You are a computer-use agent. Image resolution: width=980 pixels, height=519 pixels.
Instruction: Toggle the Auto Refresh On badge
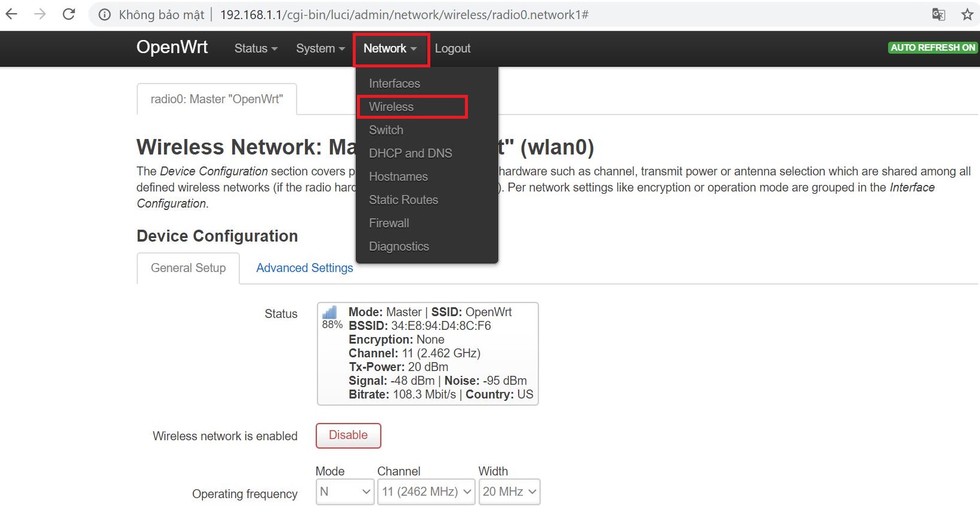933,48
